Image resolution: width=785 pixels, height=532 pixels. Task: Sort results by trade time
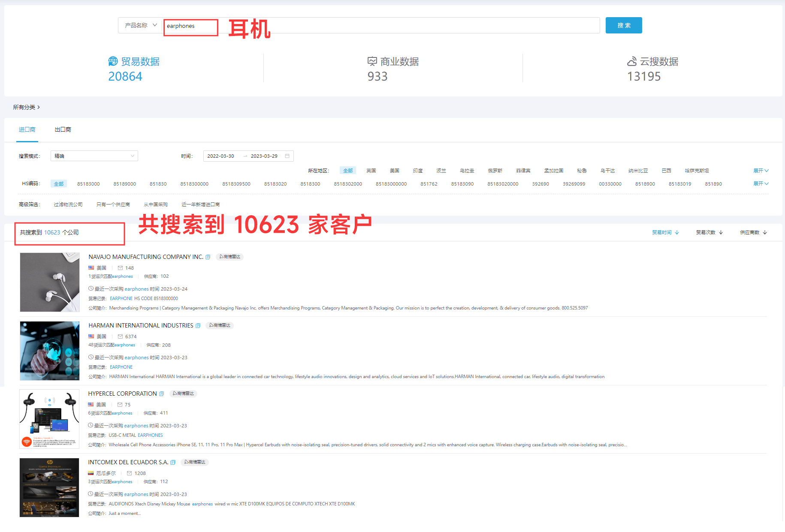pos(665,232)
